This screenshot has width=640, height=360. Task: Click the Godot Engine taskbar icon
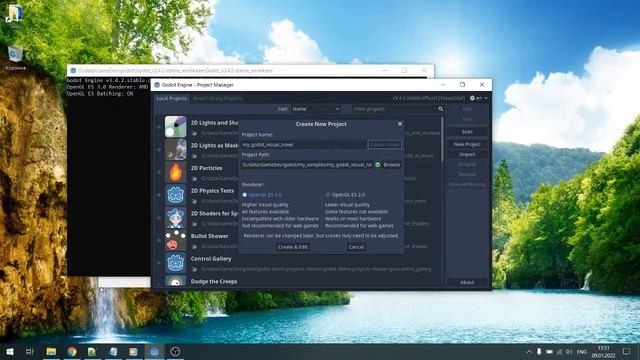point(154,351)
